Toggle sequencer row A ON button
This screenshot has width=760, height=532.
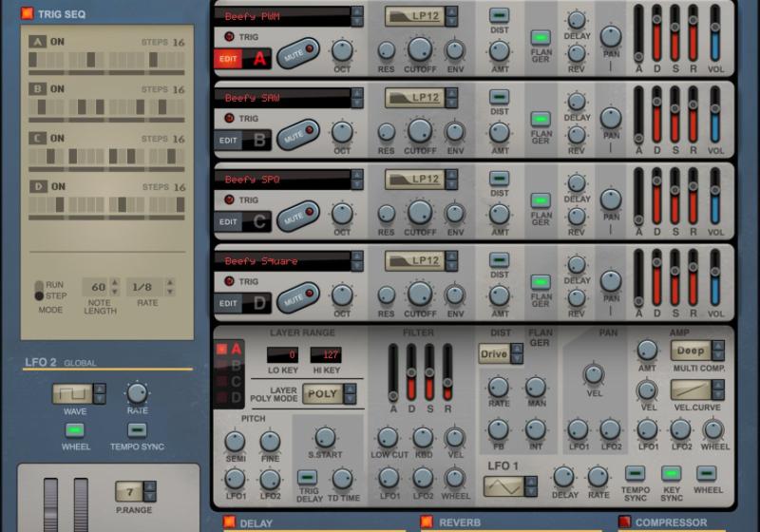click(x=57, y=42)
